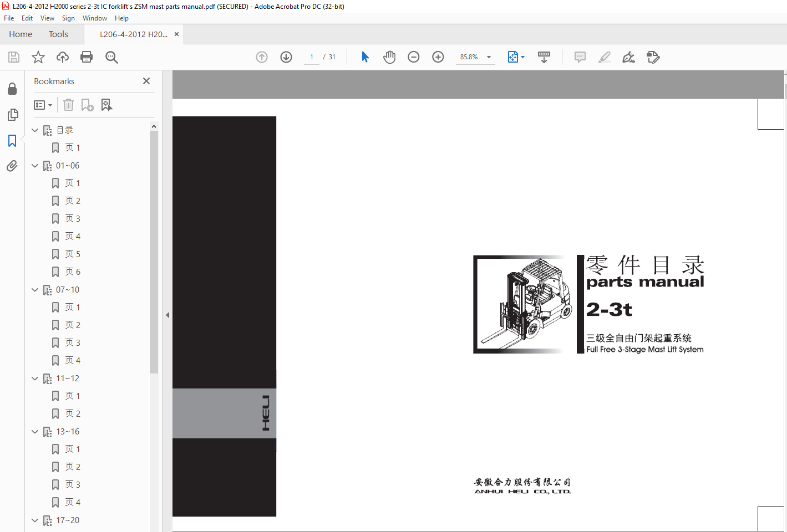Open bookmark 页 3 under 13~16
The height and width of the screenshot is (532, 787).
point(73,485)
